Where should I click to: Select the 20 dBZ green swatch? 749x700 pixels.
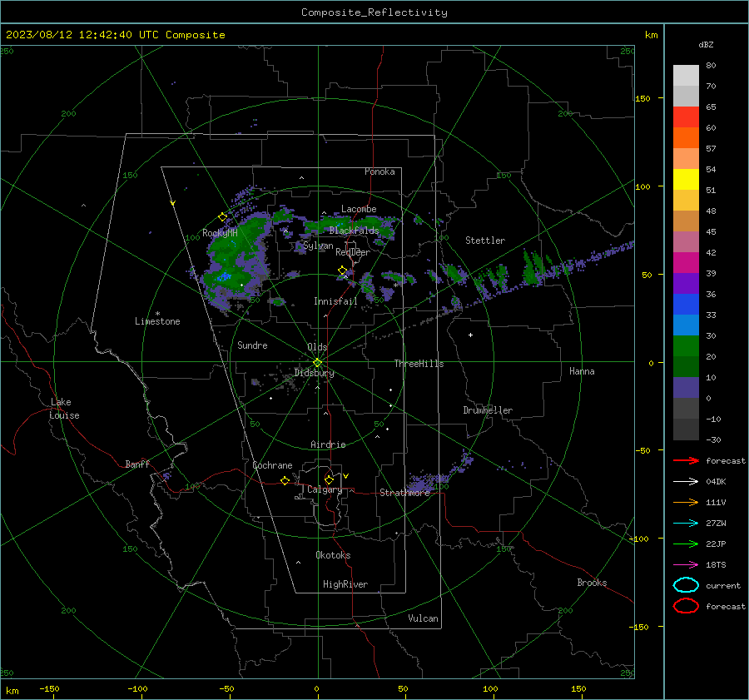[686, 346]
